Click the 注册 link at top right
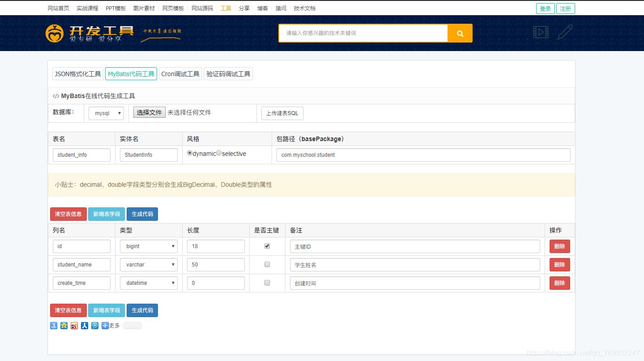 (x=565, y=8)
